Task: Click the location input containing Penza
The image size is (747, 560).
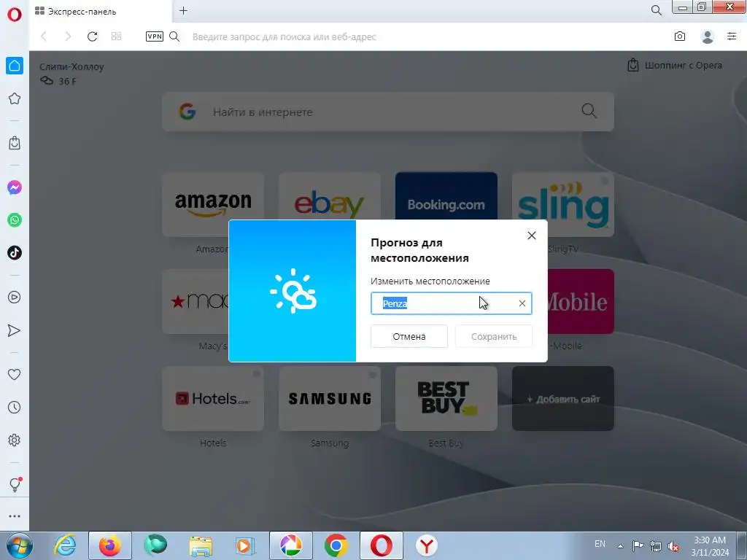Action: [451, 303]
